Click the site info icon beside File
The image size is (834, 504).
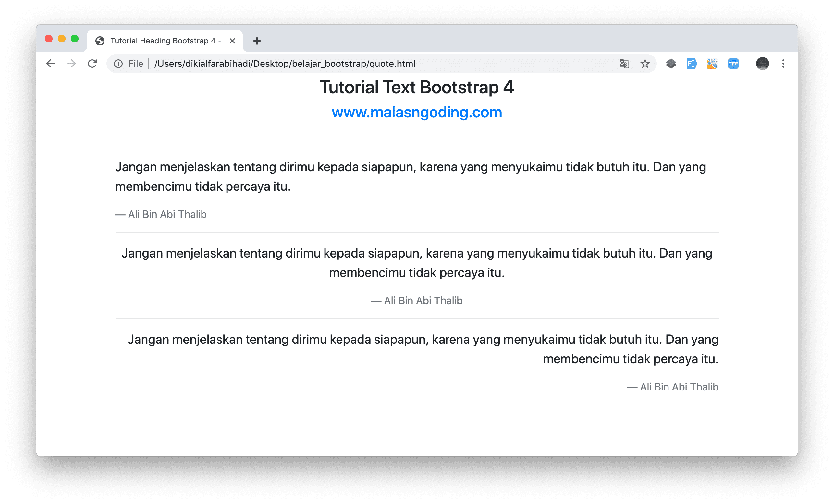(x=118, y=64)
